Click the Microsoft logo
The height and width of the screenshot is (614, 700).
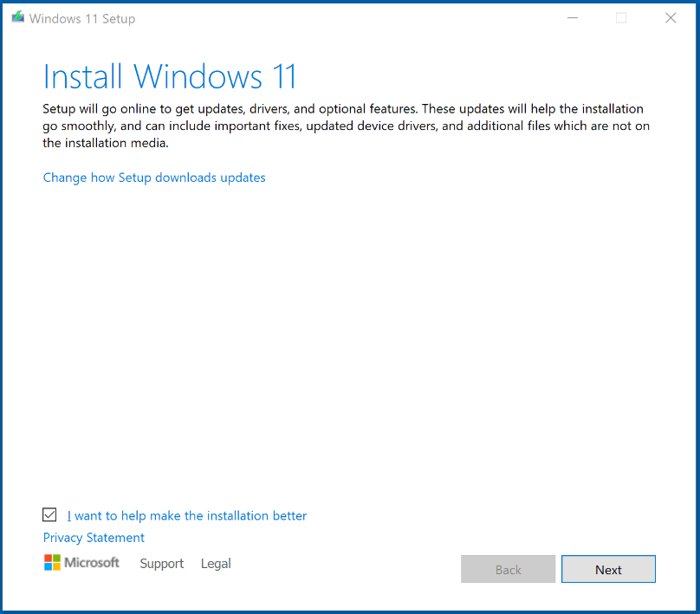[81, 563]
